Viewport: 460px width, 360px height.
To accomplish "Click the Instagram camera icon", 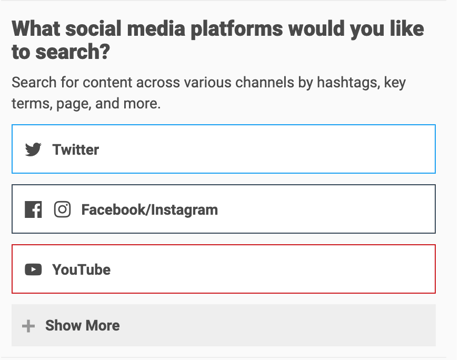I will pos(62,209).
